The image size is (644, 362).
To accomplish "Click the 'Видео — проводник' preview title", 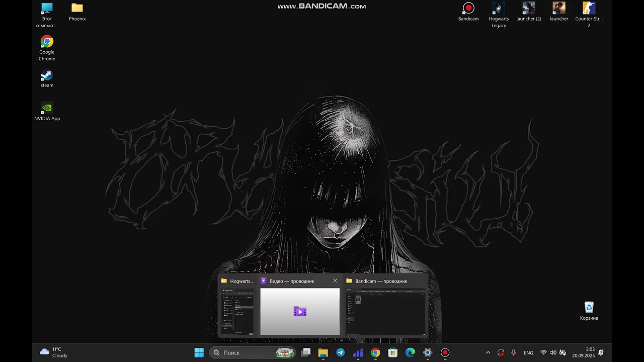I will [x=292, y=281].
